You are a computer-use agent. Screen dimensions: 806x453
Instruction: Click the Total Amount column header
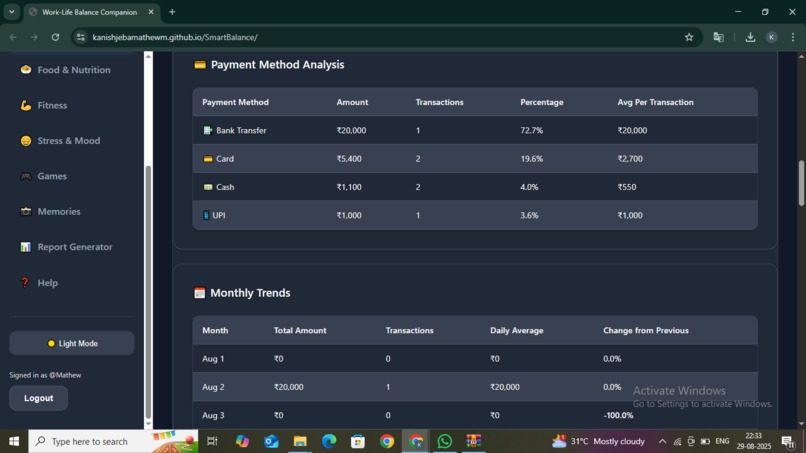point(300,330)
